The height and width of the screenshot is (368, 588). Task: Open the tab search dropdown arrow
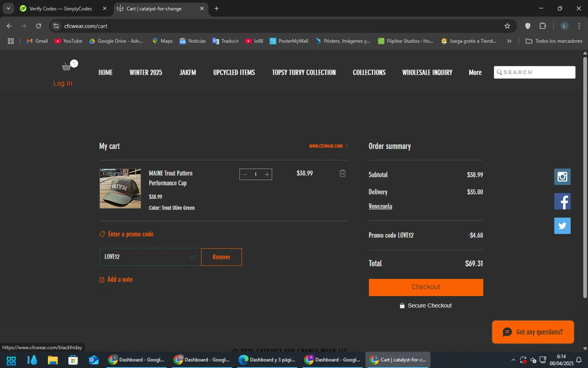[x=8, y=8]
